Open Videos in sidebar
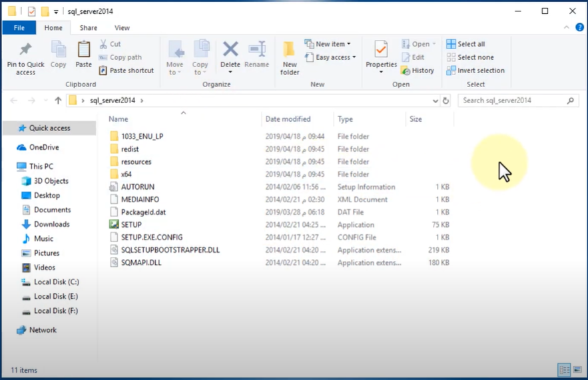The height and width of the screenshot is (380, 588). tap(44, 268)
